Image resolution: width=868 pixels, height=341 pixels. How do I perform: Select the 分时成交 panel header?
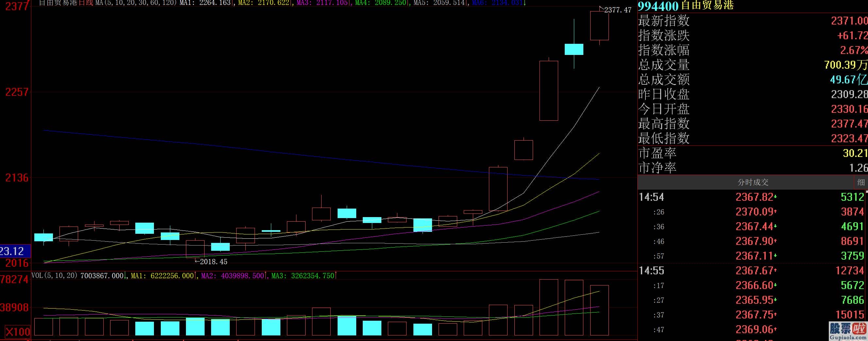[x=753, y=182]
